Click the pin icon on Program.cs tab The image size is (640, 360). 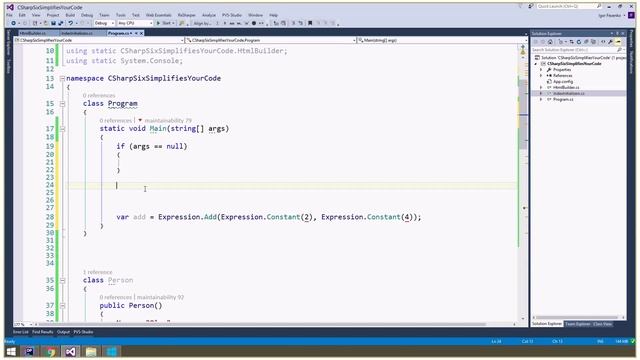pos(136,33)
